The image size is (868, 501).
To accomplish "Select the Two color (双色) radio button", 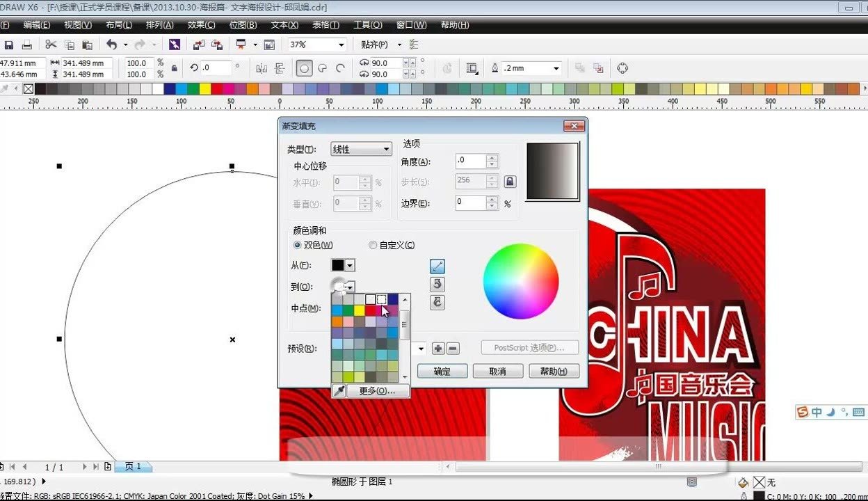I will (x=297, y=245).
